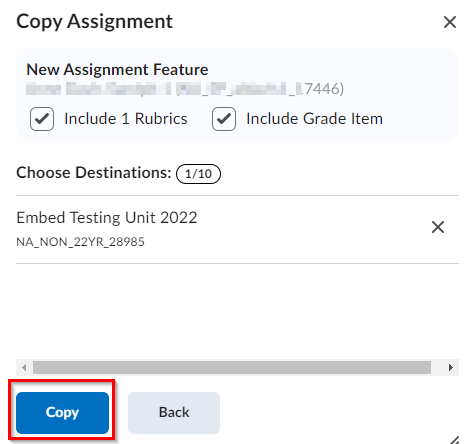The height and width of the screenshot is (444, 466).
Task: Click the Include Grade Item label
Action: coord(314,119)
